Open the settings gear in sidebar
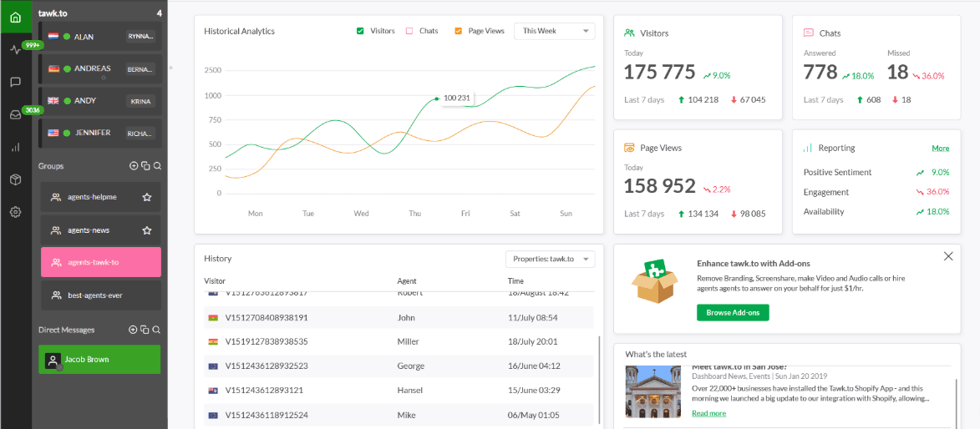The height and width of the screenshot is (429, 980). tap(15, 212)
